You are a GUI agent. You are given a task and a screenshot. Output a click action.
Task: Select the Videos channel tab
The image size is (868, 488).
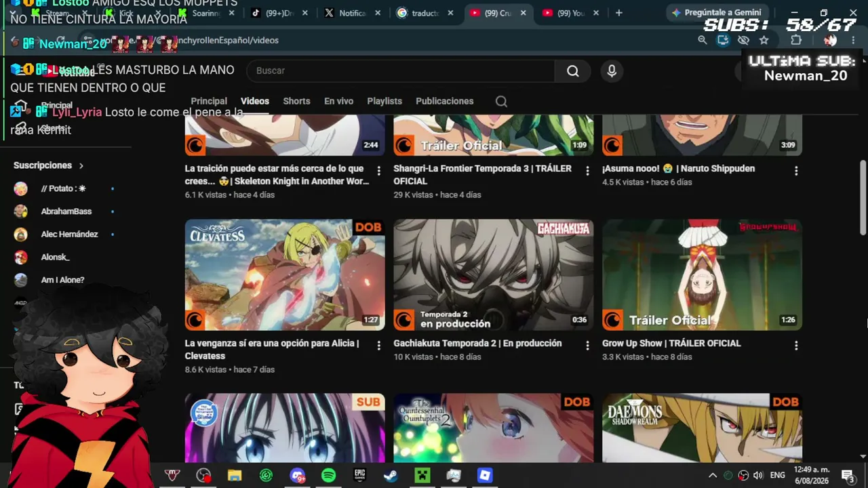[x=255, y=101]
